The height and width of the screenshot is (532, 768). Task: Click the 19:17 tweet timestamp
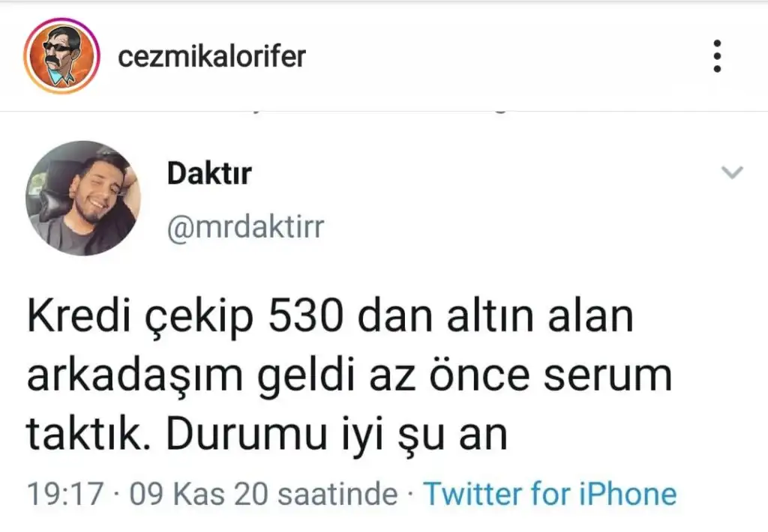coord(65,493)
